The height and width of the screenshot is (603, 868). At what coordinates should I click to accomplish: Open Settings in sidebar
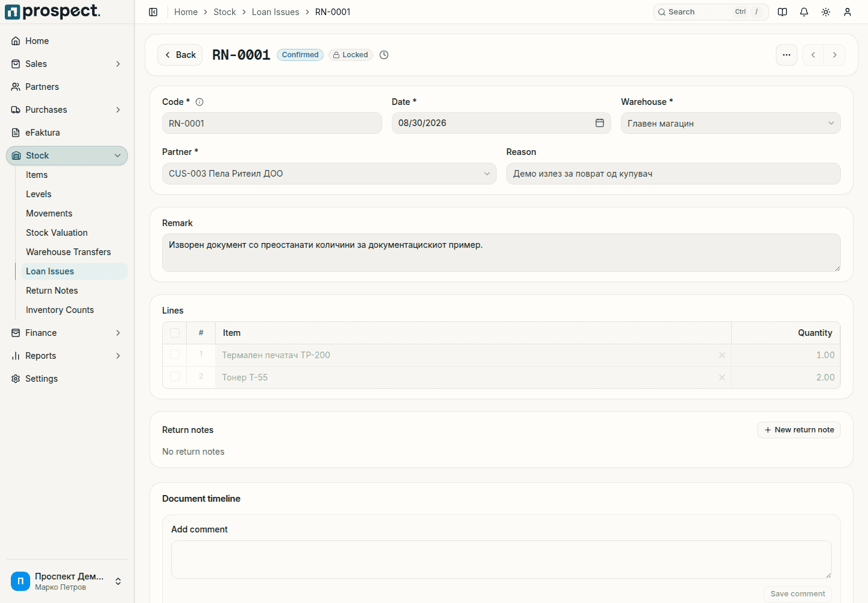pos(67,379)
